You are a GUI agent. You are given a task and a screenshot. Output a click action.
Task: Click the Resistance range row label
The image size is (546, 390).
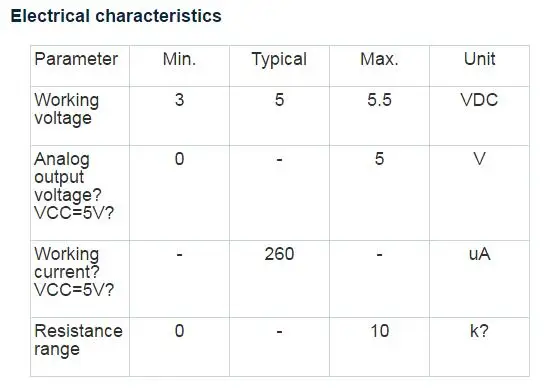tap(78, 340)
